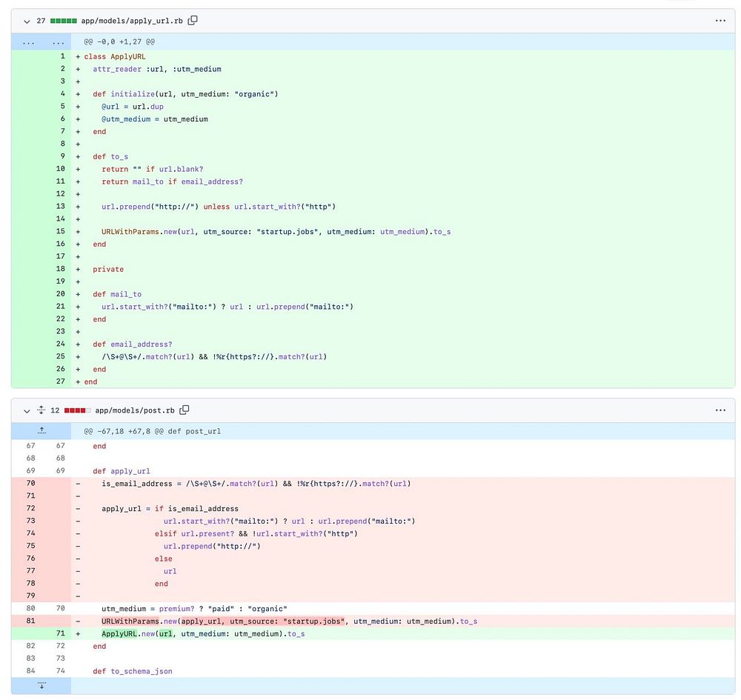This screenshot has width=741, height=700.
Task: Select line 'attr_reader :url, :utm_medium'
Action: 157,69
